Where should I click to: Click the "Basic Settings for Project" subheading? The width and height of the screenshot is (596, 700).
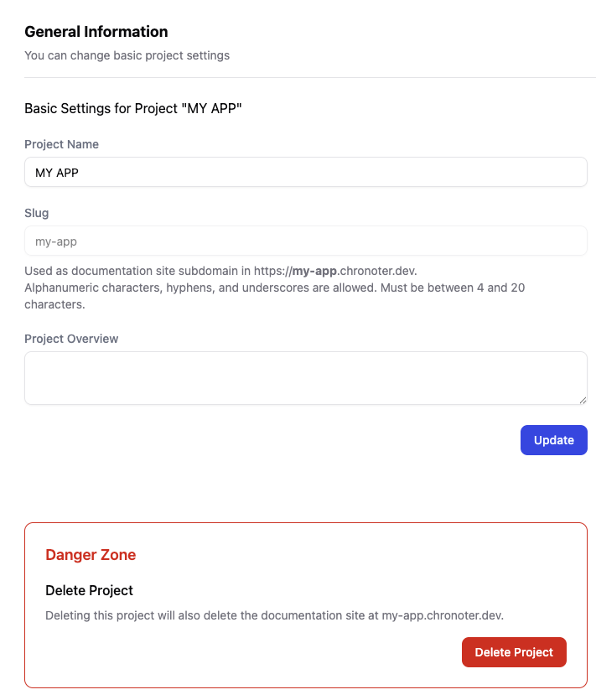(x=132, y=108)
